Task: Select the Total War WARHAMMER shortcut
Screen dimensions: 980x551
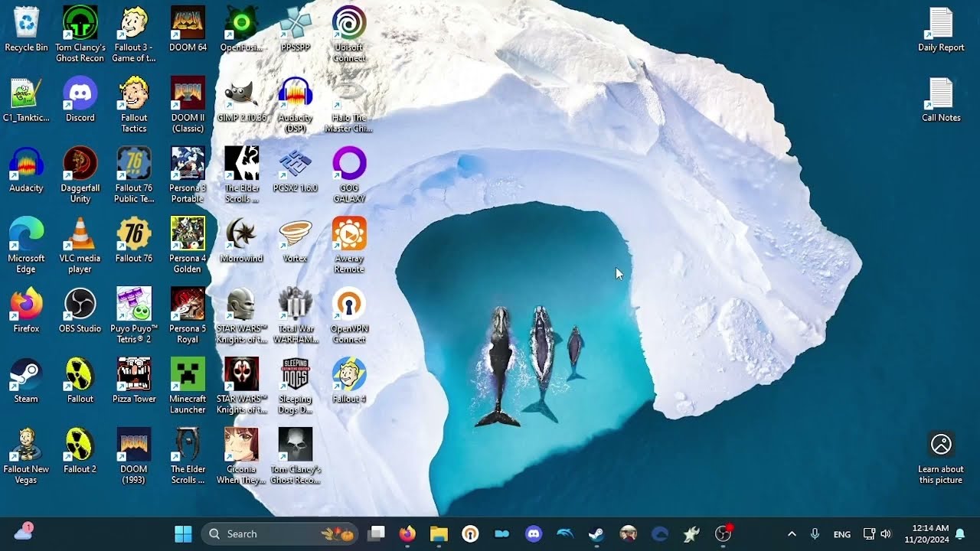Action: point(295,316)
